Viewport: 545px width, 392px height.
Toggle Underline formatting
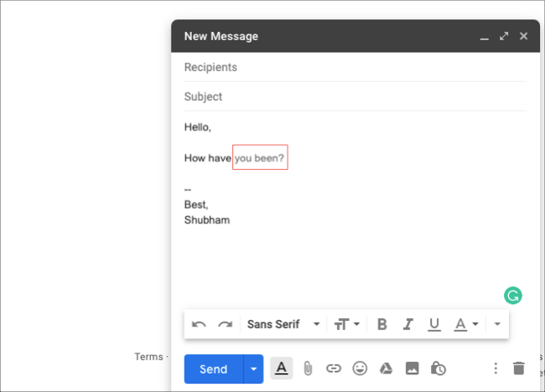[434, 325]
